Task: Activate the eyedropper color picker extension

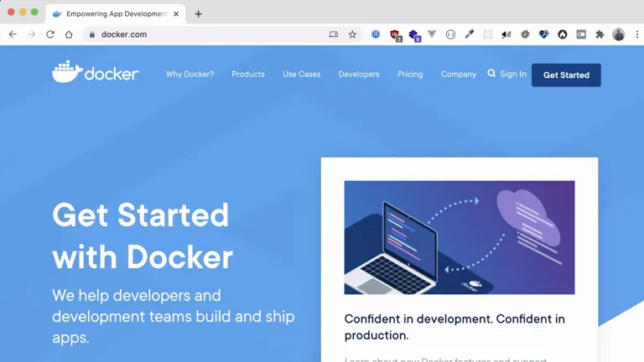Action: pyautogui.click(x=469, y=34)
